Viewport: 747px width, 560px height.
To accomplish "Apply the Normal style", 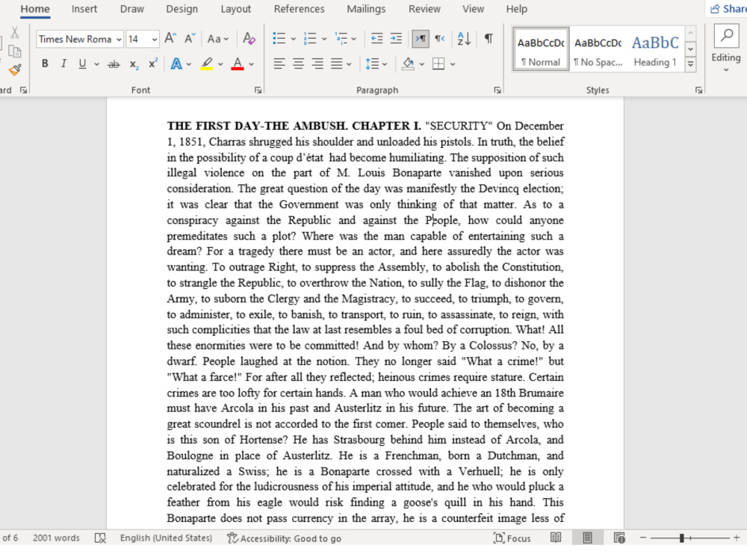I will tap(541, 49).
